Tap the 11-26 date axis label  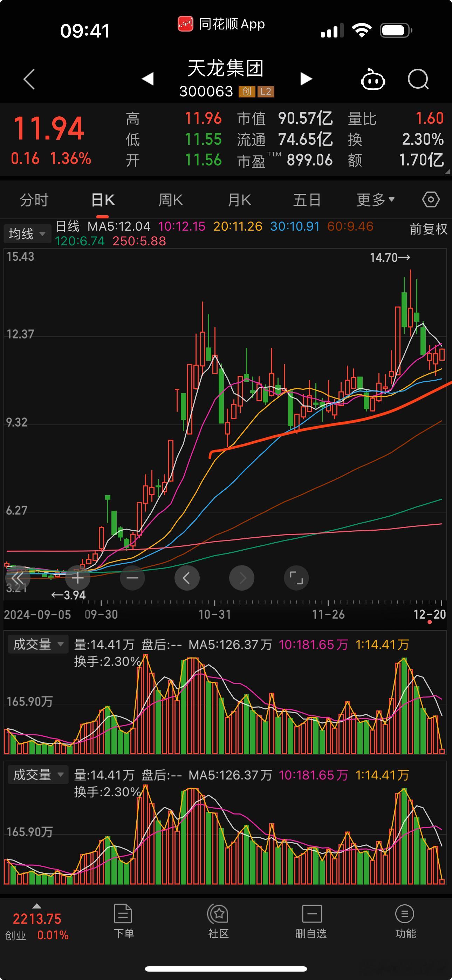[x=328, y=614]
